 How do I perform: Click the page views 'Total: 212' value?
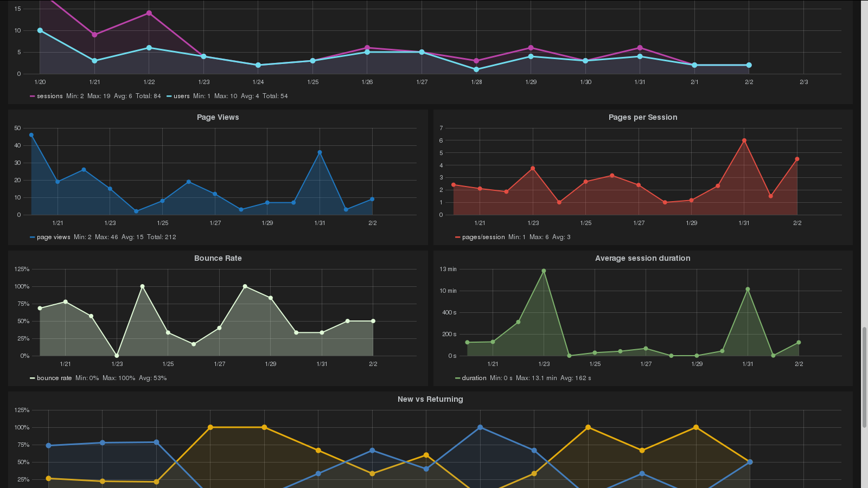point(162,237)
